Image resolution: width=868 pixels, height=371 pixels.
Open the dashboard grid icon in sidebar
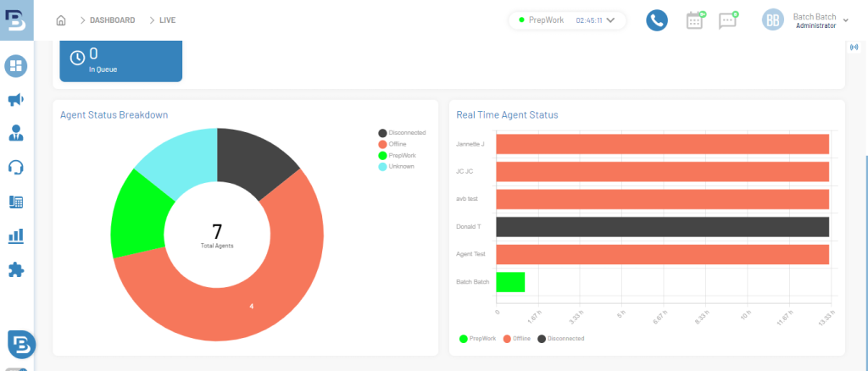click(x=16, y=66)
